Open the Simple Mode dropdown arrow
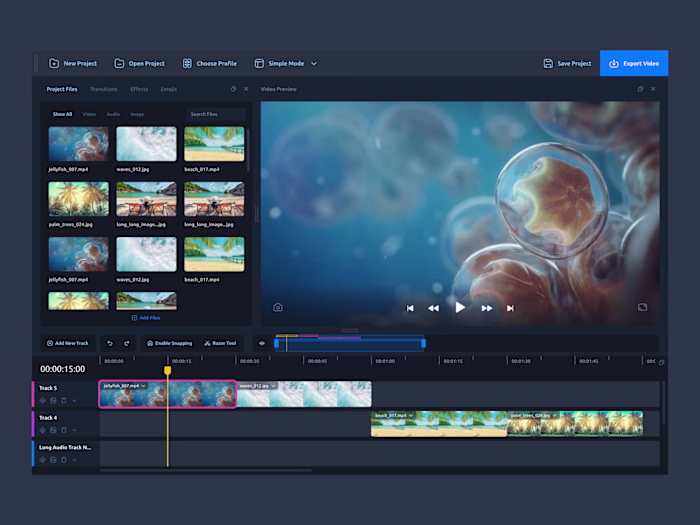Image resolution: width=700 pixels, height=525 pixels. click(314, 63)
